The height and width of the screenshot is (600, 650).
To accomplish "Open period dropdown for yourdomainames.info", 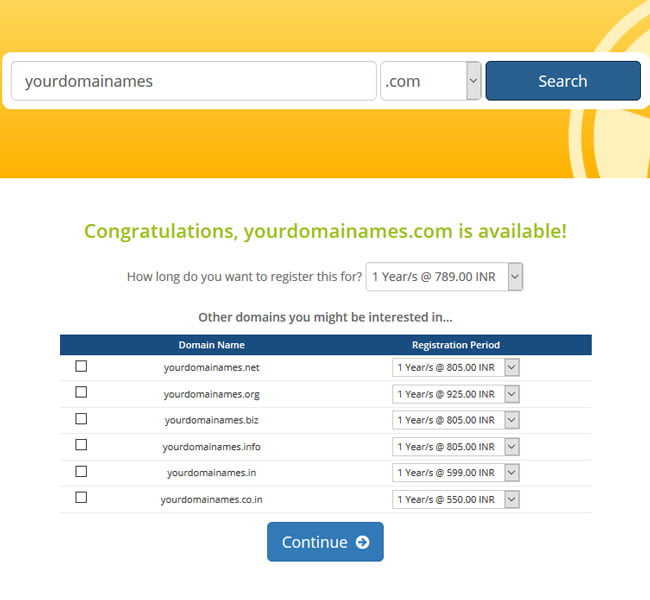I will [456, 447].
